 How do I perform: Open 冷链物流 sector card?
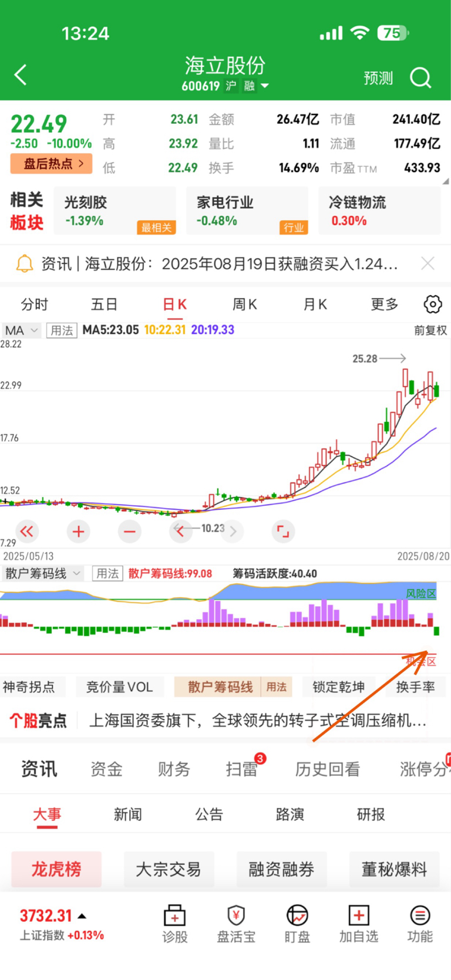point(379,211)
